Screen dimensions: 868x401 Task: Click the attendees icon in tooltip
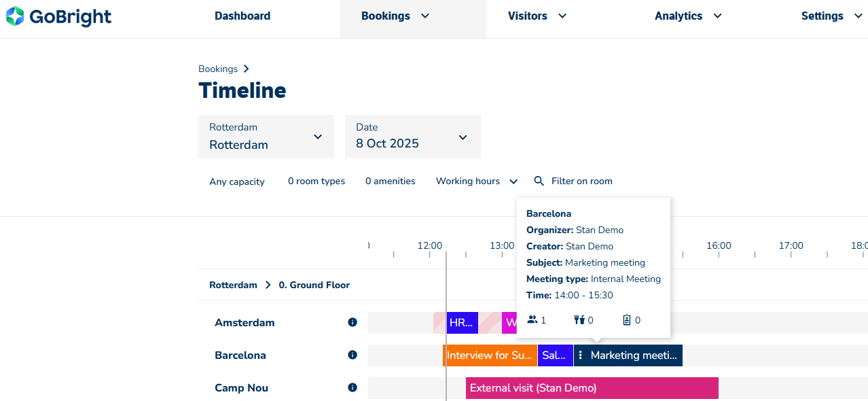pyautogui.click(x=532, y=320)
